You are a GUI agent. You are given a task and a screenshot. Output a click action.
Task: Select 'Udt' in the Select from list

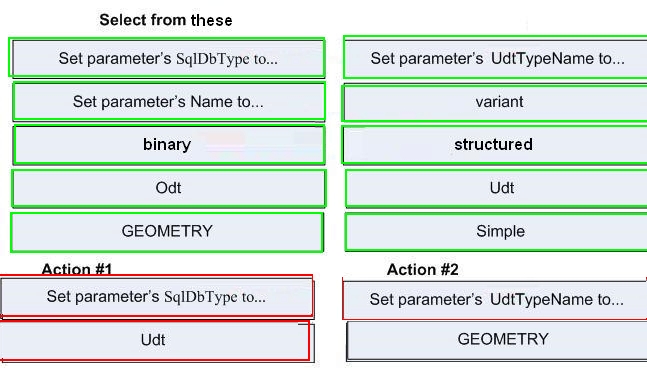(496, 188)
